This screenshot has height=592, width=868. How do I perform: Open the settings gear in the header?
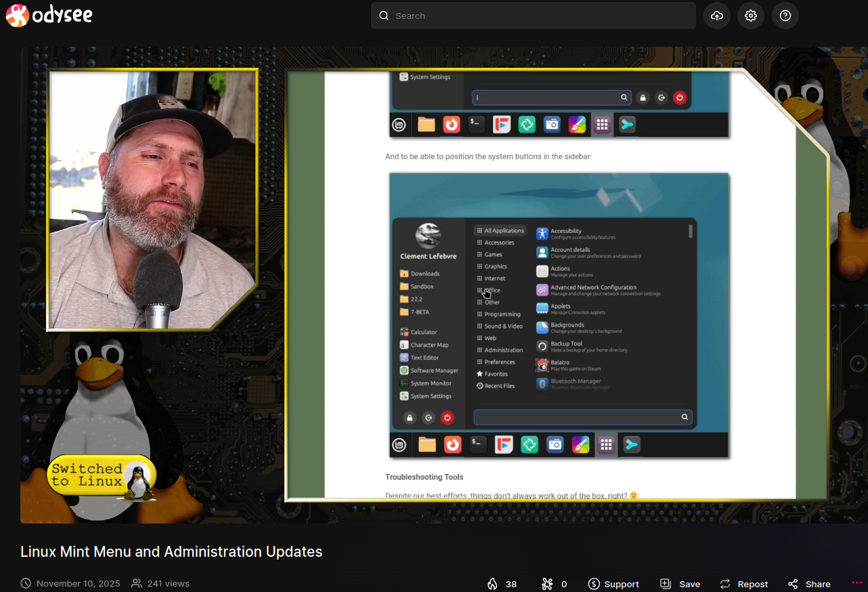tap(751, 16)
